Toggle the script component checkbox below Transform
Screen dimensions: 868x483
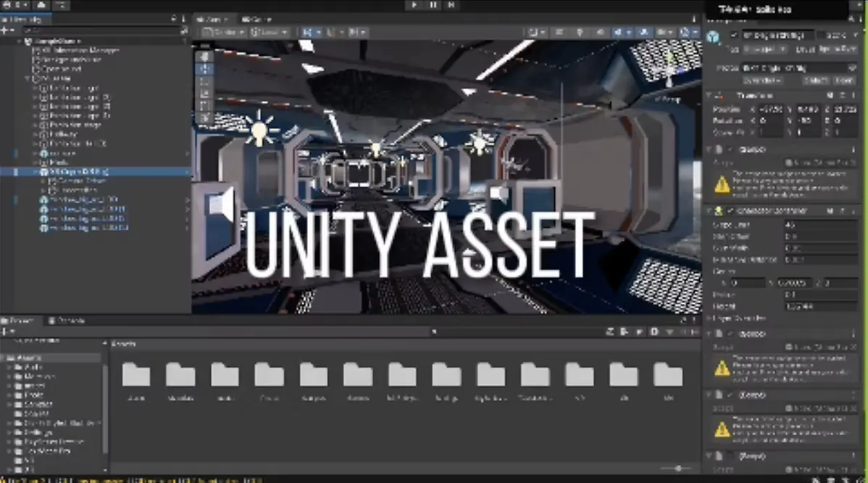point(731,149)
